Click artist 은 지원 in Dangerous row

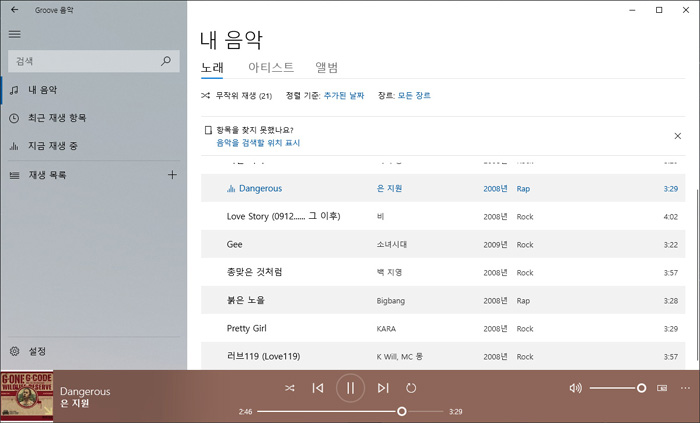(x=389, y=189)
